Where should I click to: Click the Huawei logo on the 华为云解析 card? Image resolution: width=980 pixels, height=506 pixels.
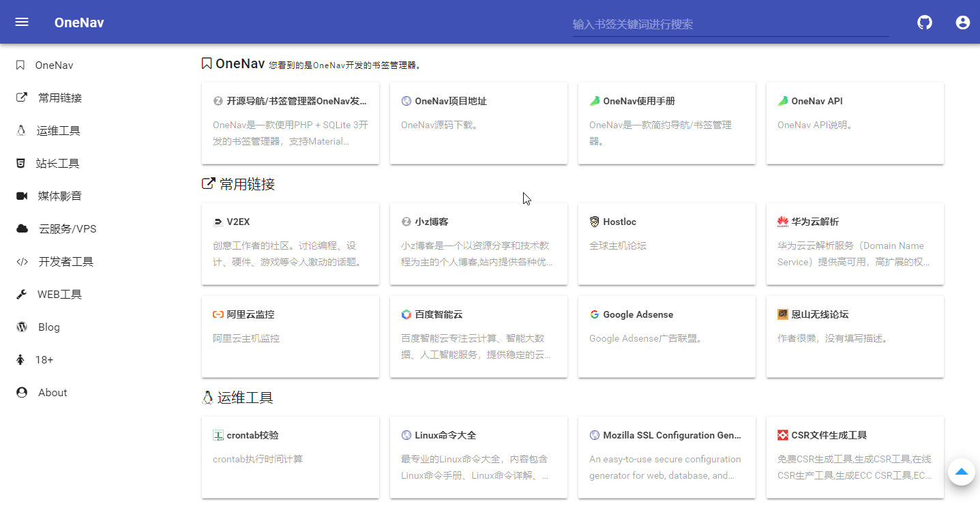tap(783, 221)
